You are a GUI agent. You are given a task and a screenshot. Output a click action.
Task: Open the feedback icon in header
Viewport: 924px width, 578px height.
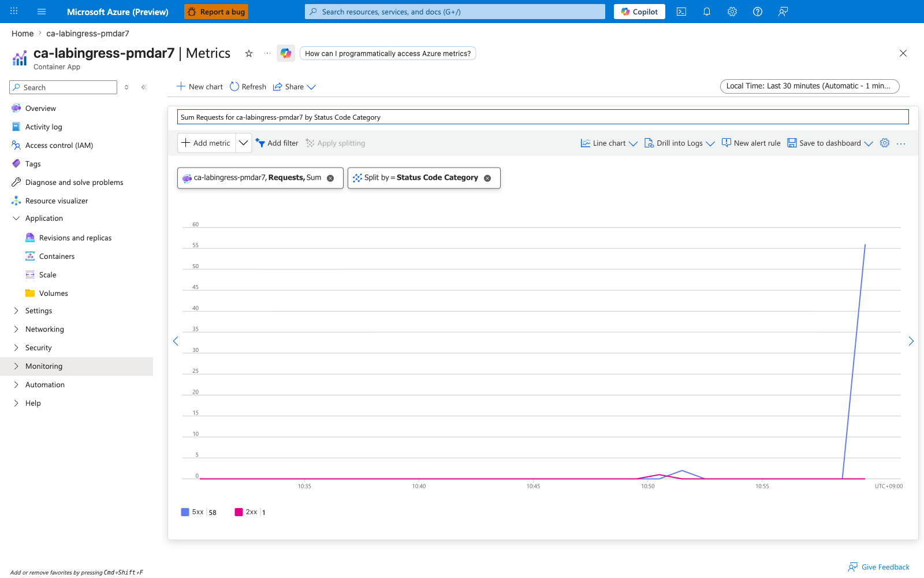click(783, 12)
